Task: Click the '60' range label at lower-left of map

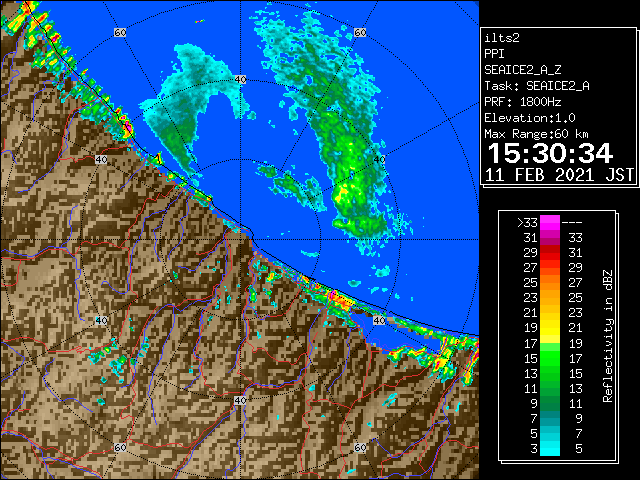Action: click(120, 447)
